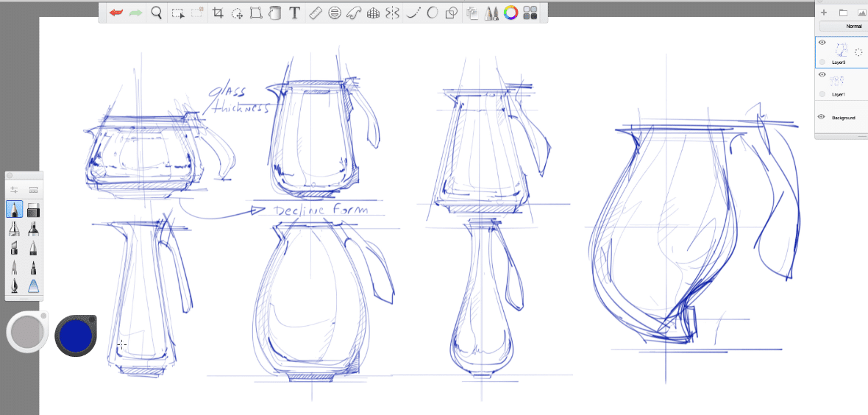Enable the Symmetry tool
Image resolution: width=868 pixels, height=415 pixels.
(x=392, y=13)
